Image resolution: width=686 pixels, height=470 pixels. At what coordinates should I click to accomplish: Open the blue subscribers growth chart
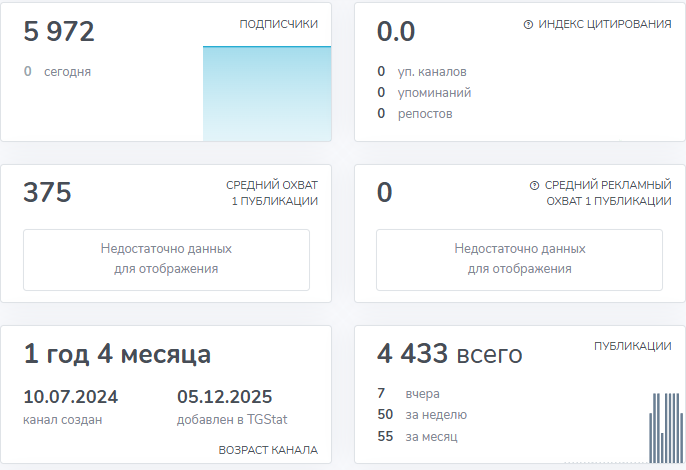pos(266,93)
